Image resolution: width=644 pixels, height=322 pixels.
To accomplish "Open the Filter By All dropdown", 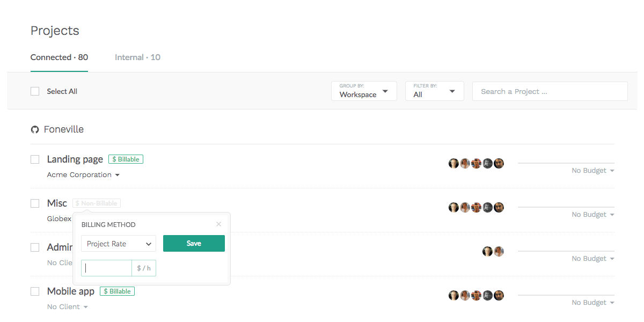I will (434, 91).
